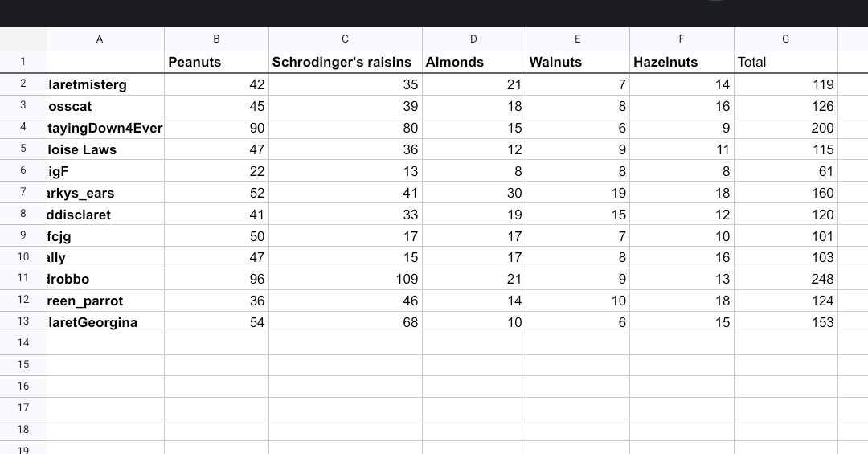Viewport: 868px width, 454px height.
Task: Click peanuts value 90 cell
Action: pyautogui.click(x=216, y=128)
